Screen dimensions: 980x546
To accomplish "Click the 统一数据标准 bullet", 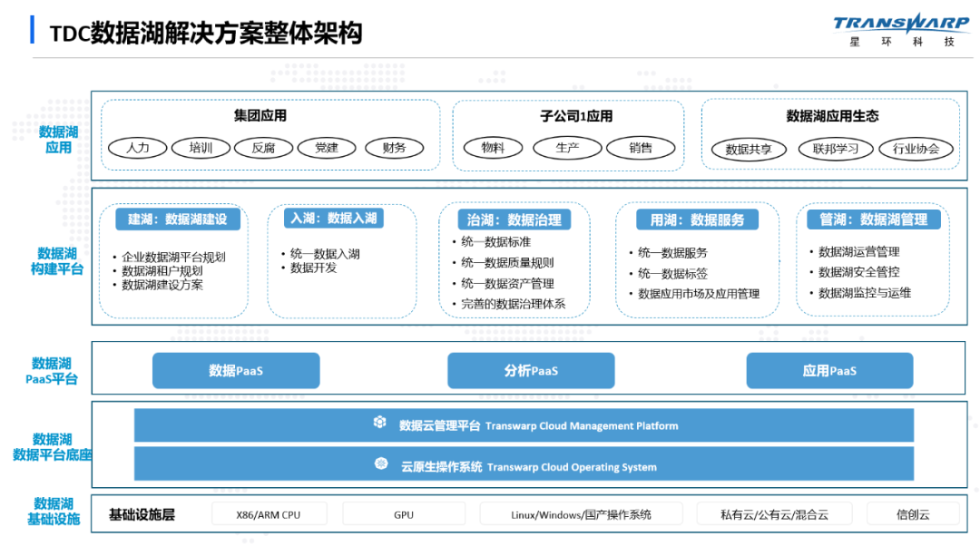I will click(495, 242).
